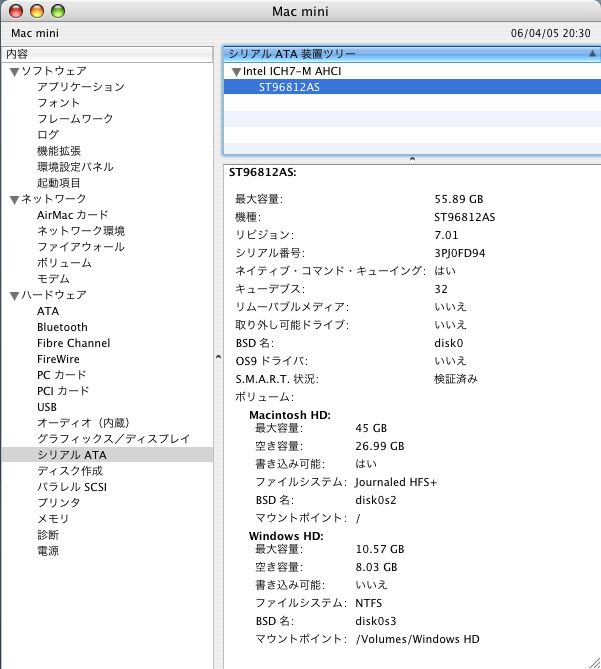Click the /Volumes/Windows HD mount point
Viewport: 601px width, 669px height.
tap(418, 639)
